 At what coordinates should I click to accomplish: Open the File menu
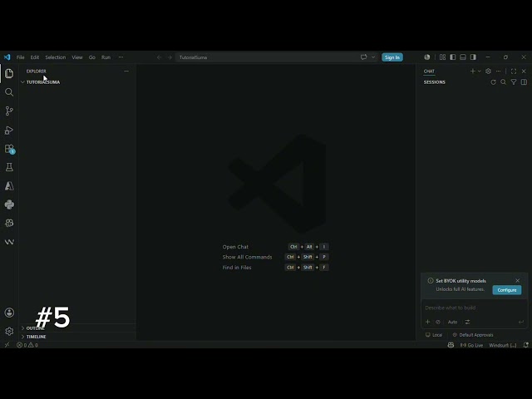pos(20,57)
